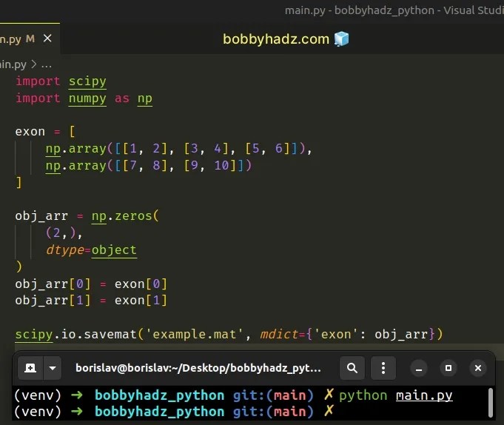Maximize the terminal window
Image resolution: width=504 pixels, height=425 pixels.
tap(448, 369)
